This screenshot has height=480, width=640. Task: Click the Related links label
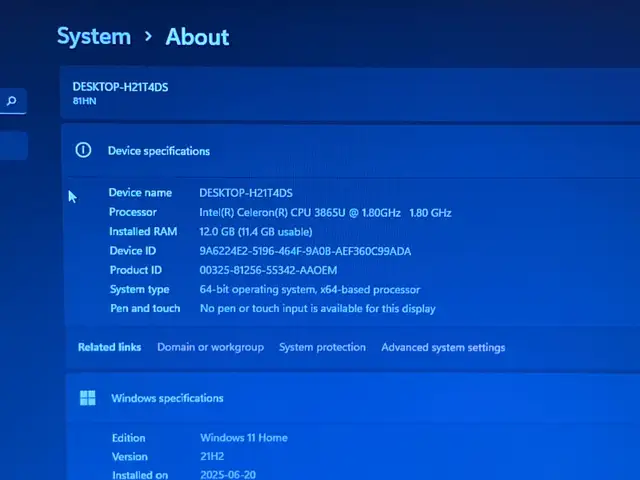click(109, 347)
